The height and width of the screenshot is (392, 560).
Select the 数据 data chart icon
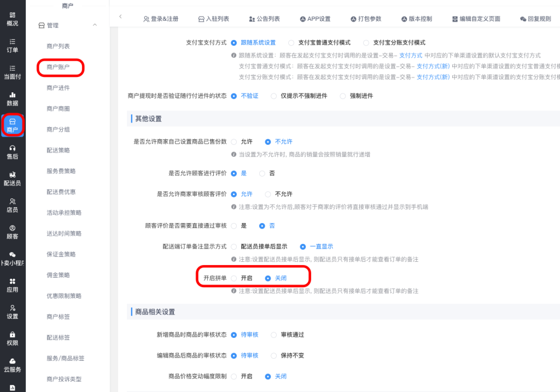coord(12,95)
